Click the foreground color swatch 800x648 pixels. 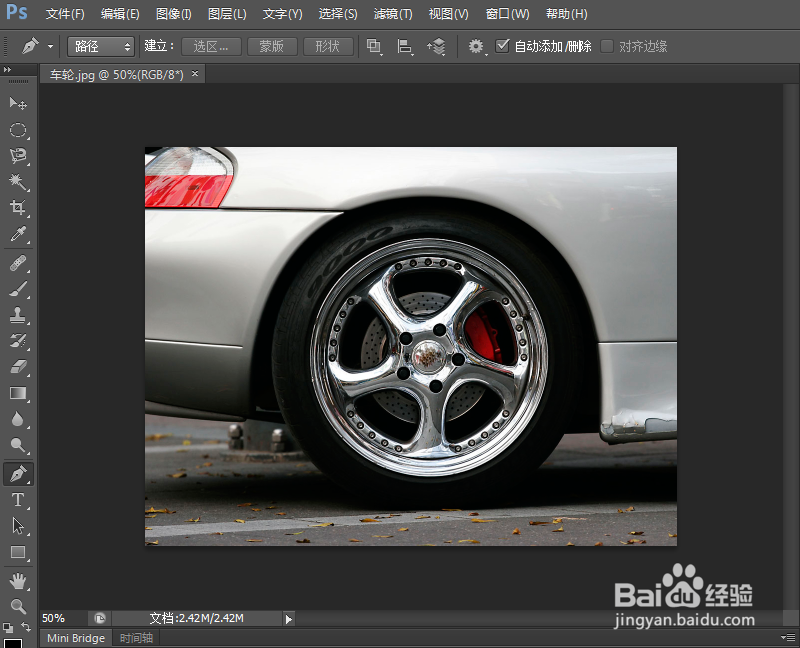[13, 643]
